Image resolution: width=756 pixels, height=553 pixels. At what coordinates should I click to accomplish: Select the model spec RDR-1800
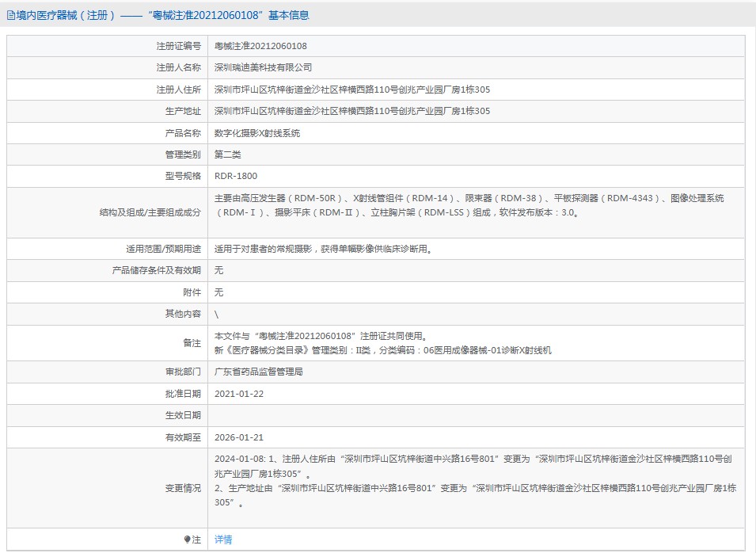(236, 177)
